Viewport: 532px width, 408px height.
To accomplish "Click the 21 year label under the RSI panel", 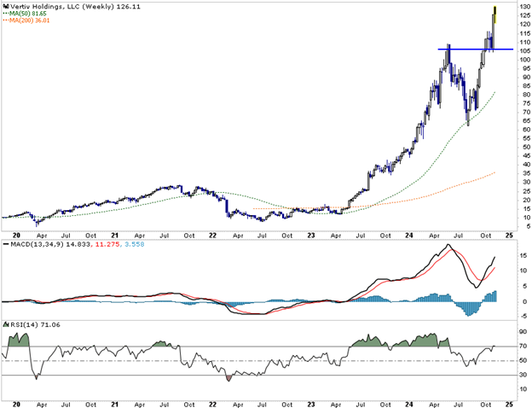I will [115, 405].
